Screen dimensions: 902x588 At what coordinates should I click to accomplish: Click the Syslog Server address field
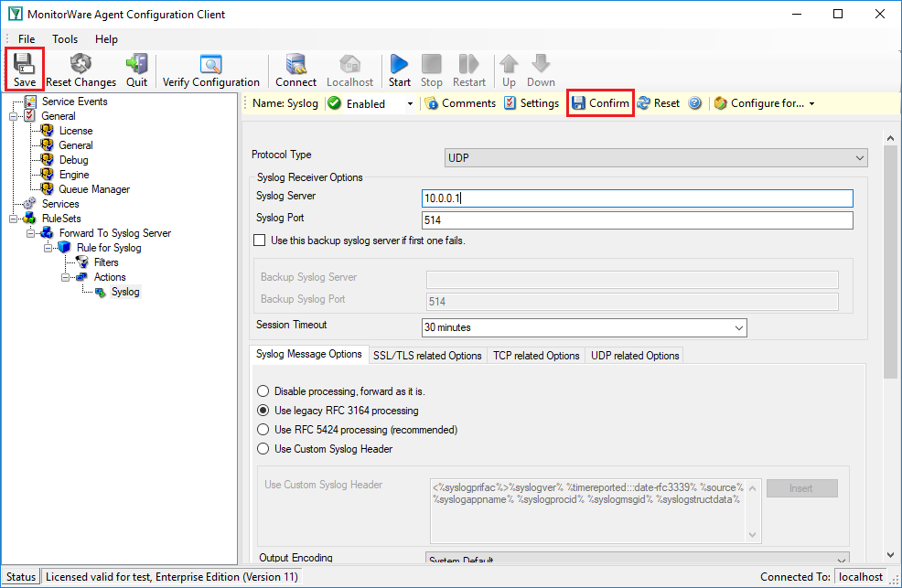pyautogui.click(x=638, y=198)
